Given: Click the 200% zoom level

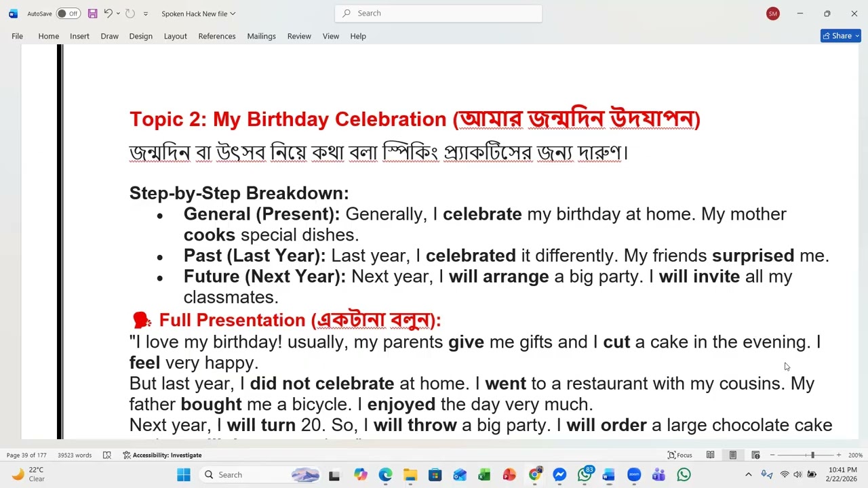Looking at the screenshot, I should coord(855,455).
